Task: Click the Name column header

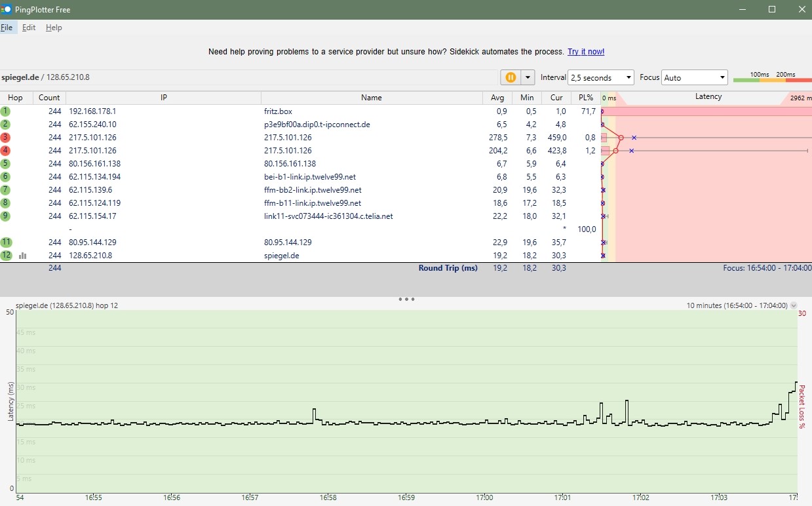Action: 371,98
